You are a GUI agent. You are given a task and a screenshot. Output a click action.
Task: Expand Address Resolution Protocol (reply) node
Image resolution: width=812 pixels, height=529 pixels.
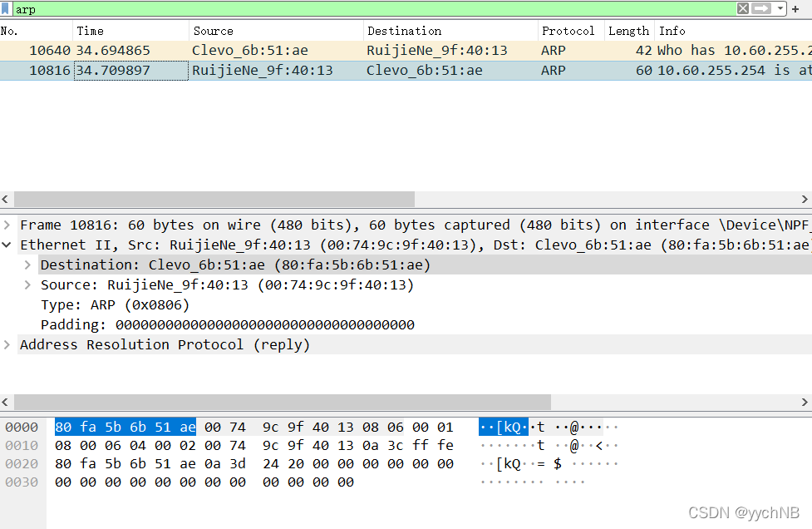coord(7,344)
